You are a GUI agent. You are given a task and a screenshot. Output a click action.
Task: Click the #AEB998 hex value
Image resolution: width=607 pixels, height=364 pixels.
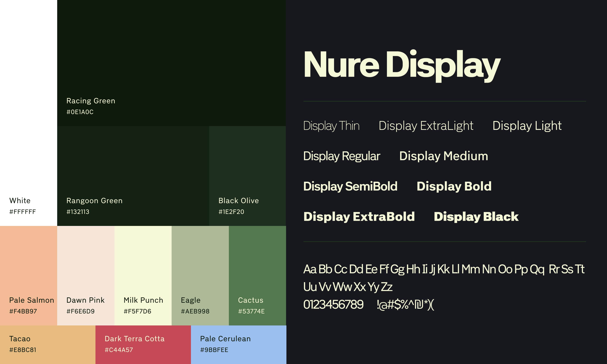[x=195, y=312]
